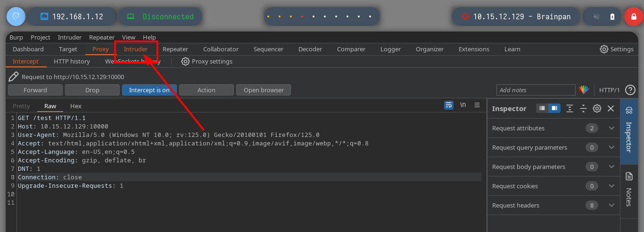Click the battery status icon
Image resolution: width=644 pixels, height=232 pixels.
tap(612, 16)
